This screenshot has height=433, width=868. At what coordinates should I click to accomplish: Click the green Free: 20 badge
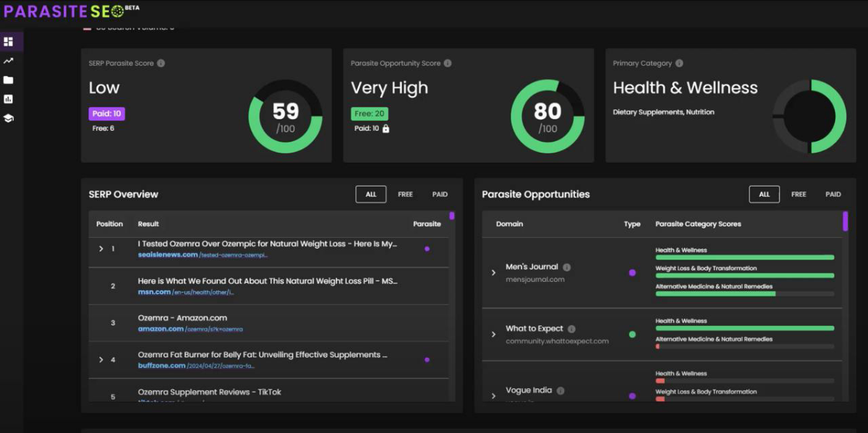click(x=370, y=113)
